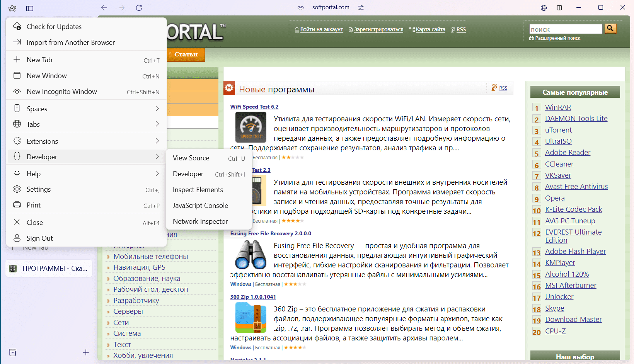This screenshot has width=634, height=364.
Task: Open site controls icon next to the softportal.com address
Action: point(361,8)
